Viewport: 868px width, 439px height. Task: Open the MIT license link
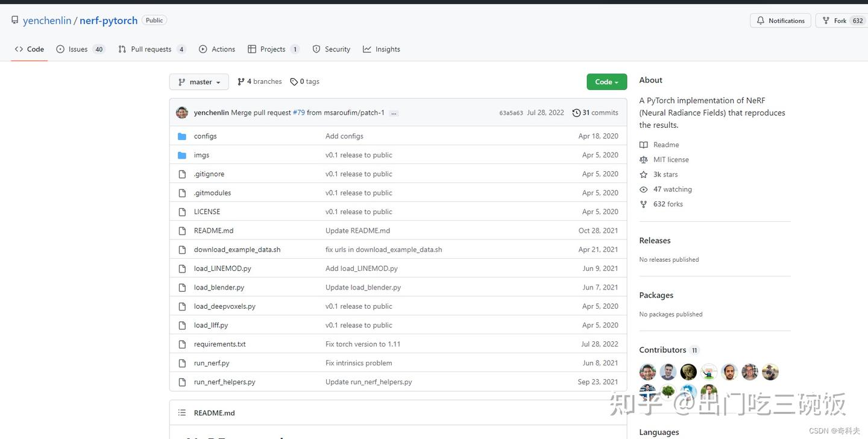pyautogui.click(x=671, y=160)
